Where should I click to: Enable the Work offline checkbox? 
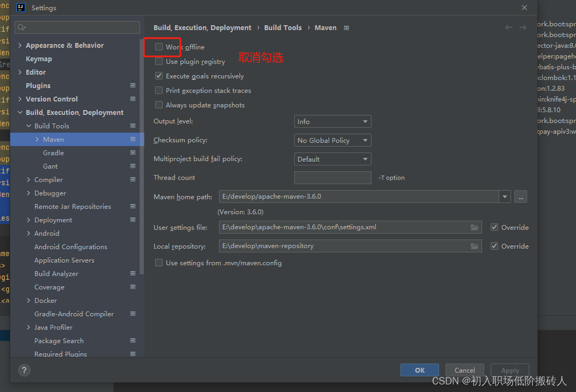(x=159, y=47)
